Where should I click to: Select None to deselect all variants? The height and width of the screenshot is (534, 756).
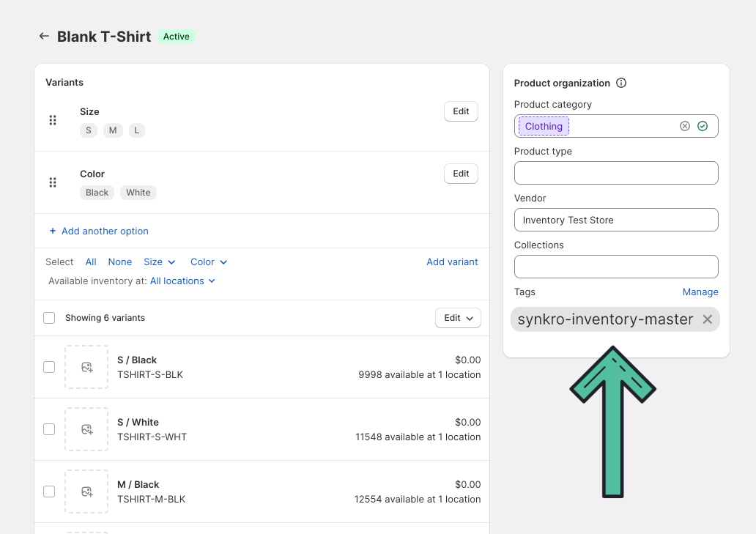click(x=119, y=262)
